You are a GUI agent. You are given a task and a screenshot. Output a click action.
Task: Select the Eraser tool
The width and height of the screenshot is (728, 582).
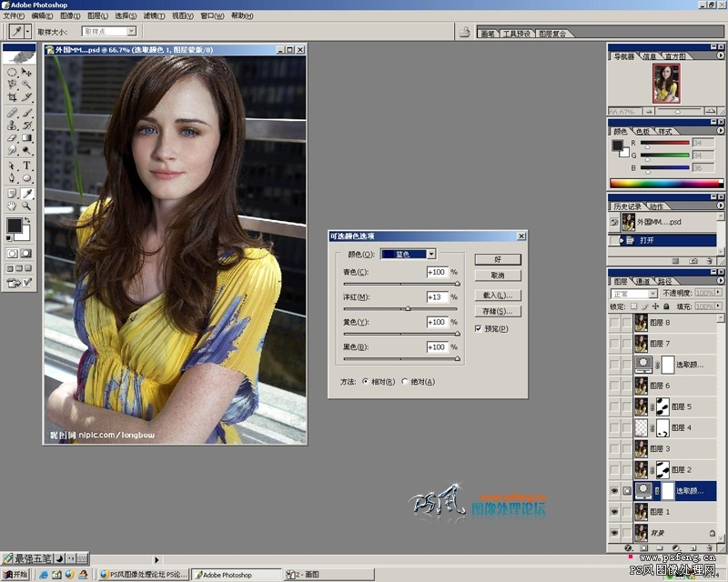click(12, 138)
